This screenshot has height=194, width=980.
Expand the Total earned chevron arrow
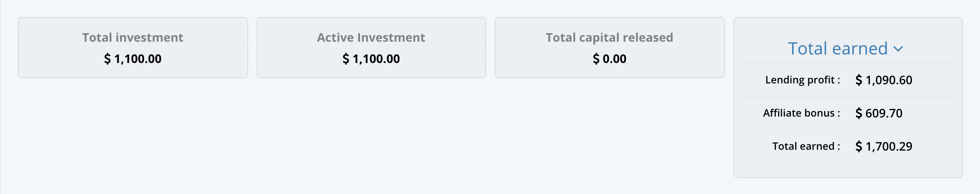(x=898, y=49)
